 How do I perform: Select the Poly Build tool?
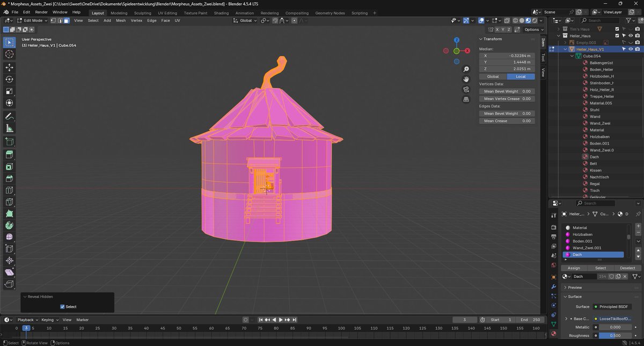(10, 213)
